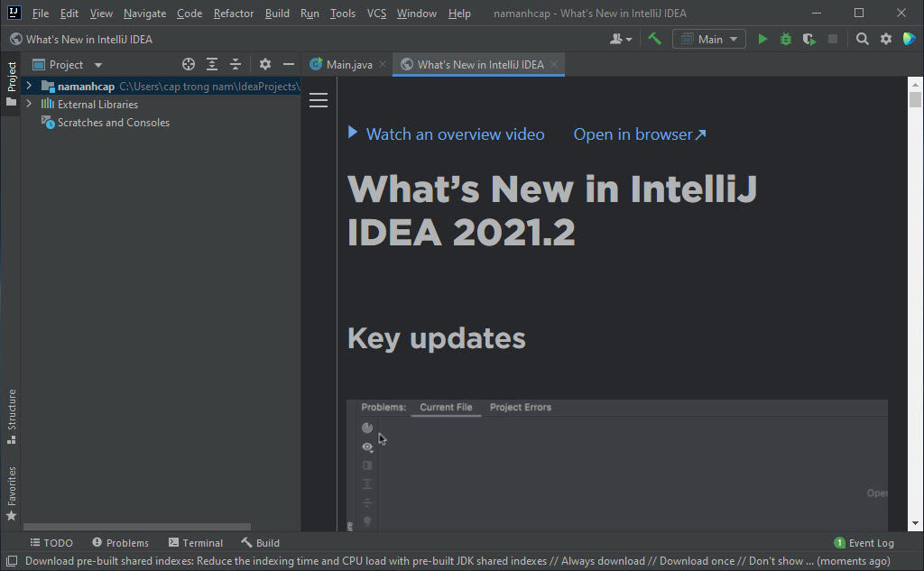This screenshot has width=924, height=571.
Task: Open Project panel options gear
Action: pyautogui.click(x=265, y=64)
